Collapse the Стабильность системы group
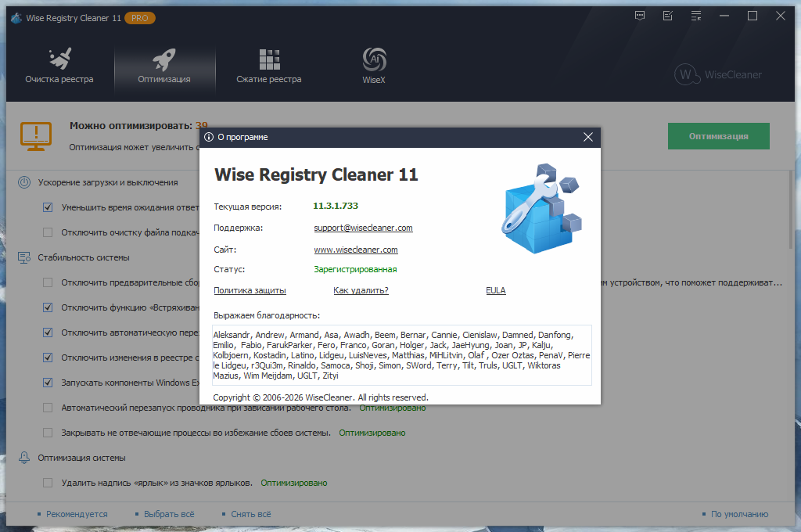801x532 pixels. 24,257
